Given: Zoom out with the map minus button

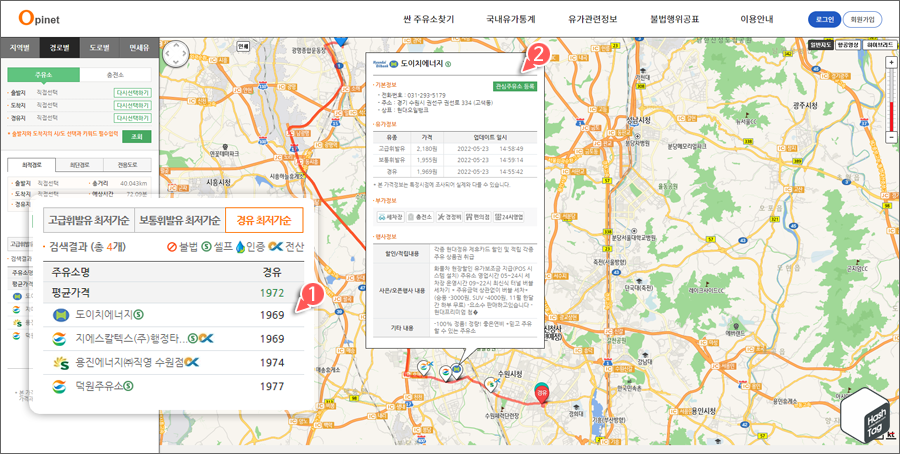Looking at the screenshot, I should pyautogui.click(x=891, y=138).
